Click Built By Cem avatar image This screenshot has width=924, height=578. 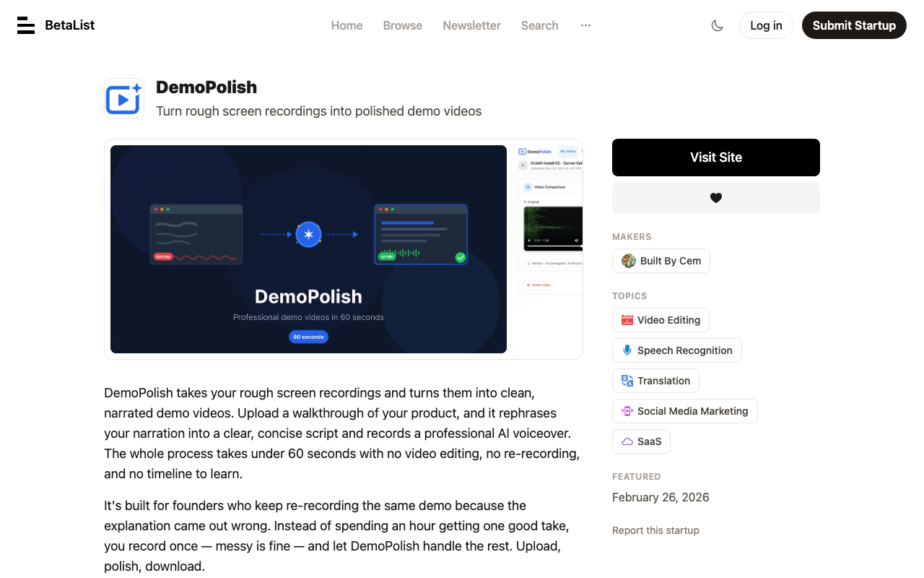(x=629, y=261)
